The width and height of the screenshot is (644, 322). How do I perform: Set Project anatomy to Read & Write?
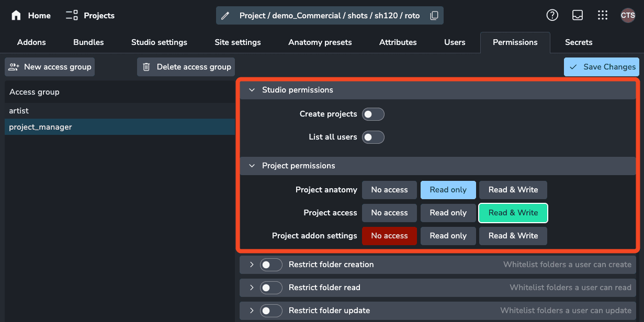point(513,190)
